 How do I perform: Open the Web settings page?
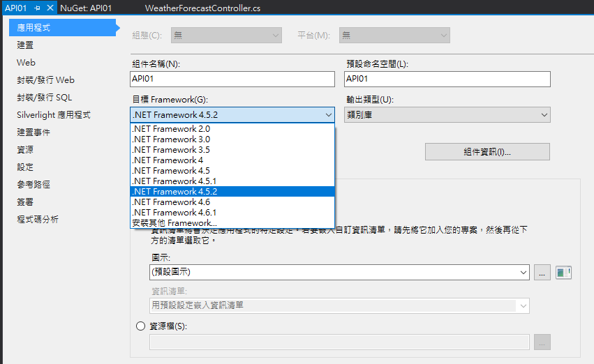(x=26, y=63)
